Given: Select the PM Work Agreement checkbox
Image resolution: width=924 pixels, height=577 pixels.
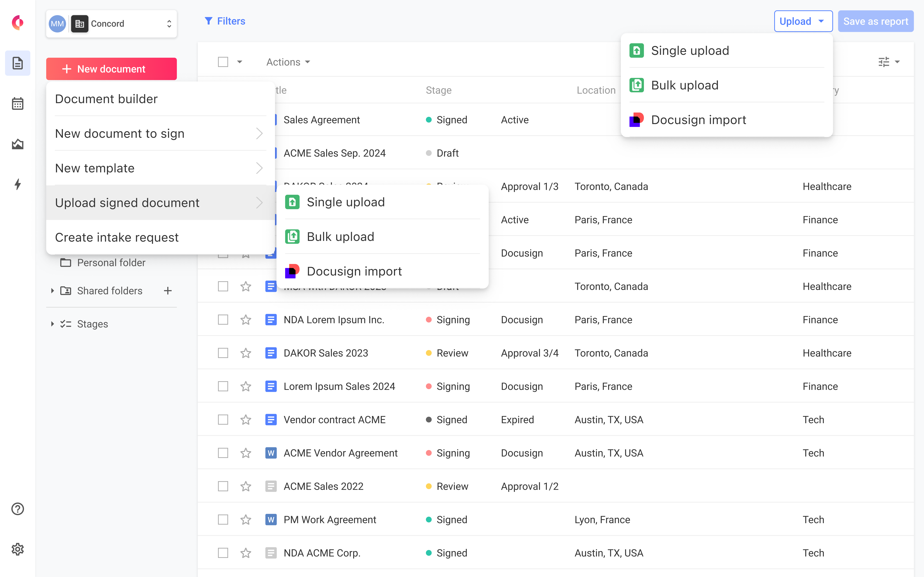Looking at the screenshot, I should [x=223, y=520].
